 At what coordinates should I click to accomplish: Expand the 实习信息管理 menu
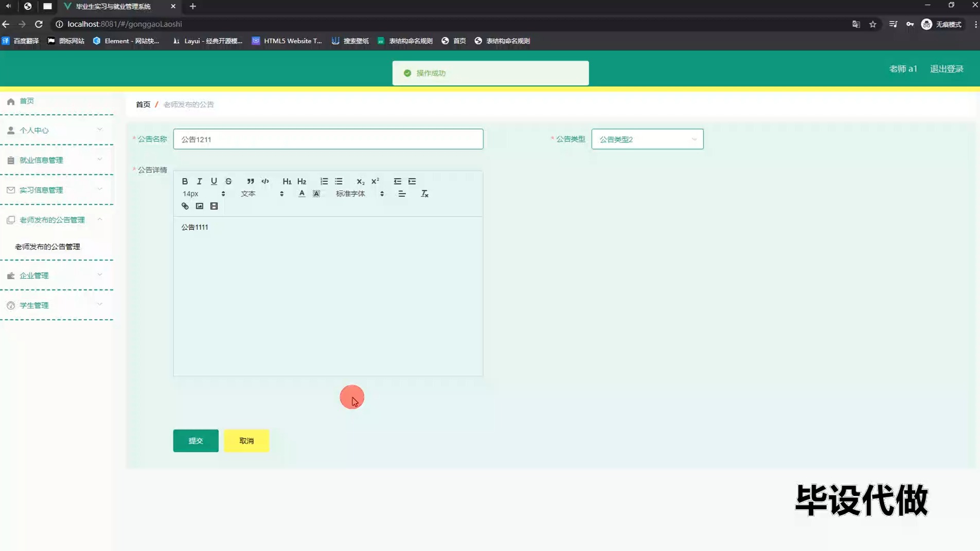[57, 190]
